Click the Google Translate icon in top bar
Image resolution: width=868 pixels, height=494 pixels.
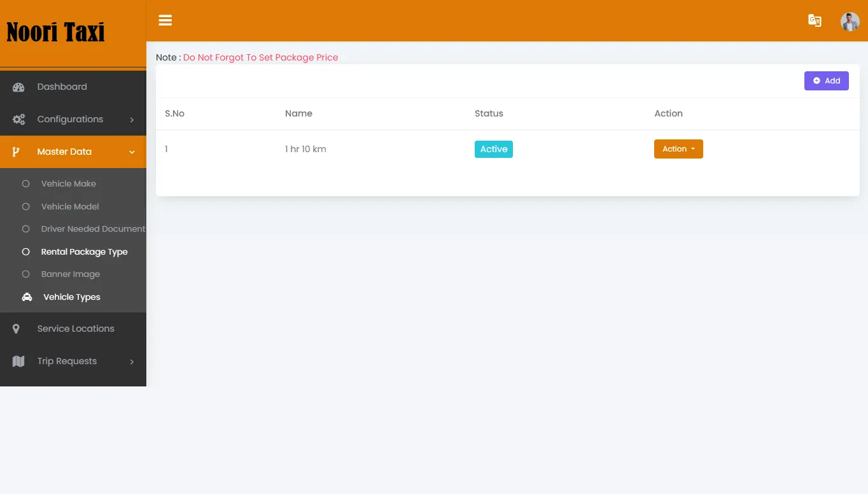[815, 20]
